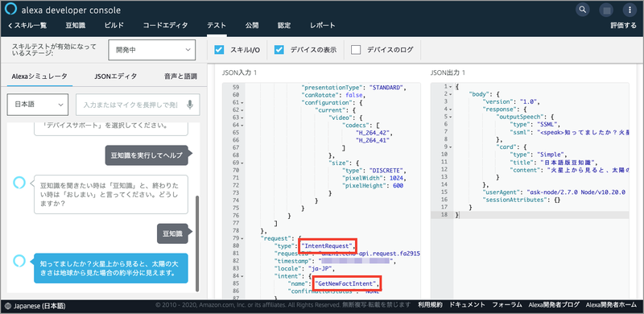Image resolution: width=644 pixels, height=314 pixels.
Task: Click 評価する in the header
Action: click(623, 26)
